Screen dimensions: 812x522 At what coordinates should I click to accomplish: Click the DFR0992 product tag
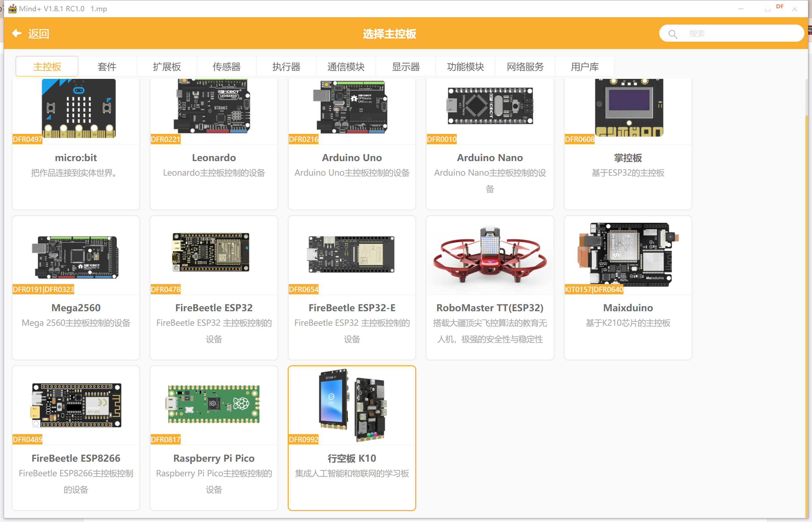pos(304,439)
